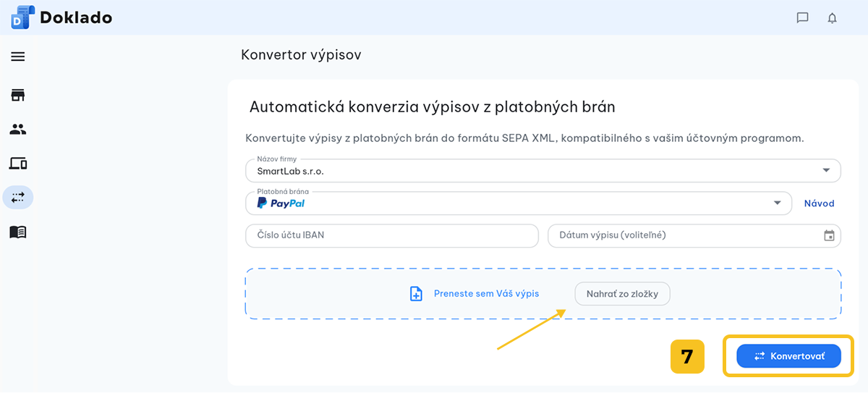
Task: Click the Konvertor výpisov page title
Action: coord(301,55)
